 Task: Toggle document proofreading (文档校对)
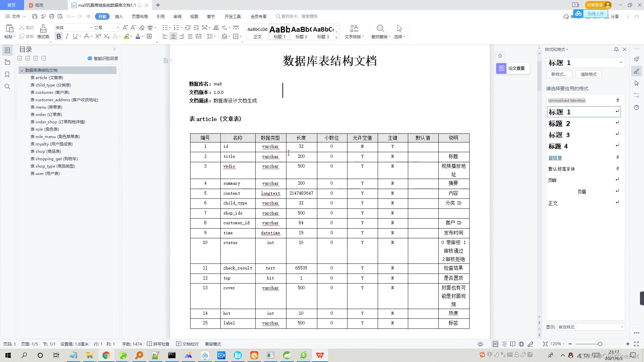coord(187,344)
